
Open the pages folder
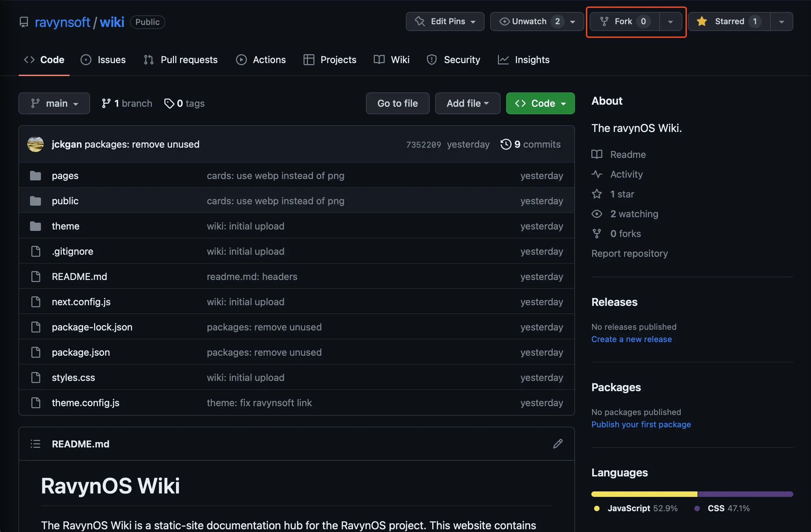tap(65, 176)
